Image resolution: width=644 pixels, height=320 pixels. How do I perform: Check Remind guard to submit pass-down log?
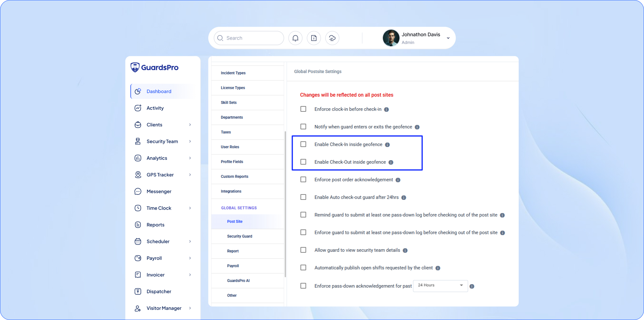pyautogui.click(x=303, y=215)
